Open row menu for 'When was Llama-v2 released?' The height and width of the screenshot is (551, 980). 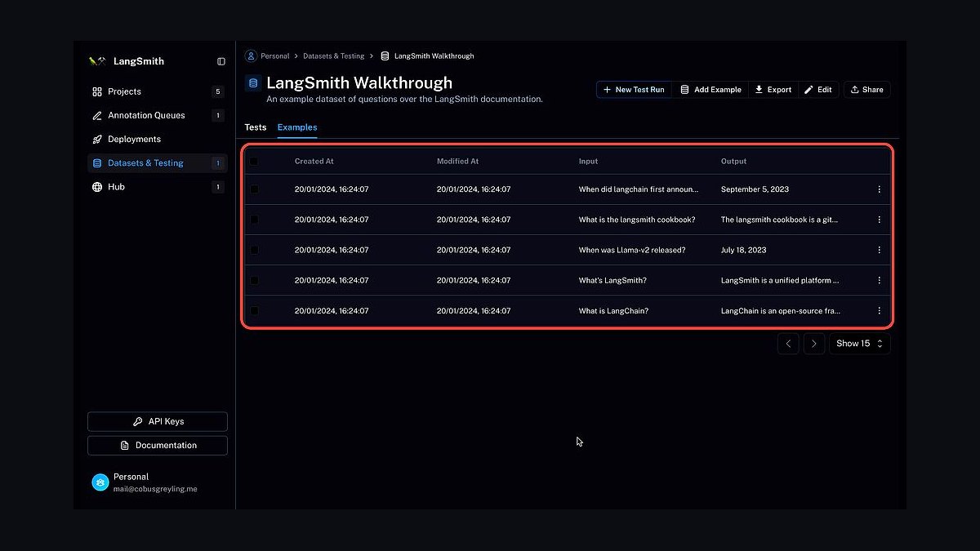879,250
